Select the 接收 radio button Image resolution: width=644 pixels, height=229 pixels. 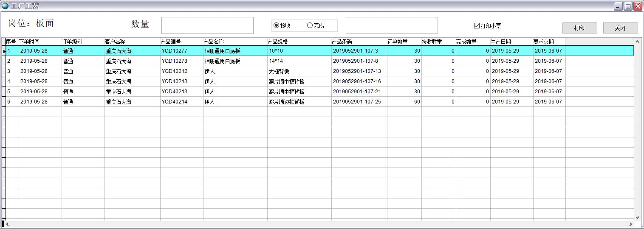[x=277, y=25]
